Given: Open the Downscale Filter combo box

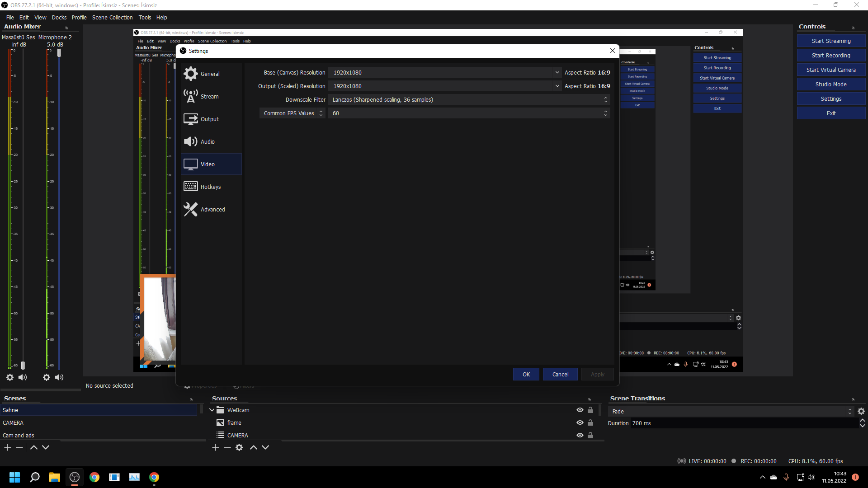Looking at the screenshot, I should [x=469, y=99].
